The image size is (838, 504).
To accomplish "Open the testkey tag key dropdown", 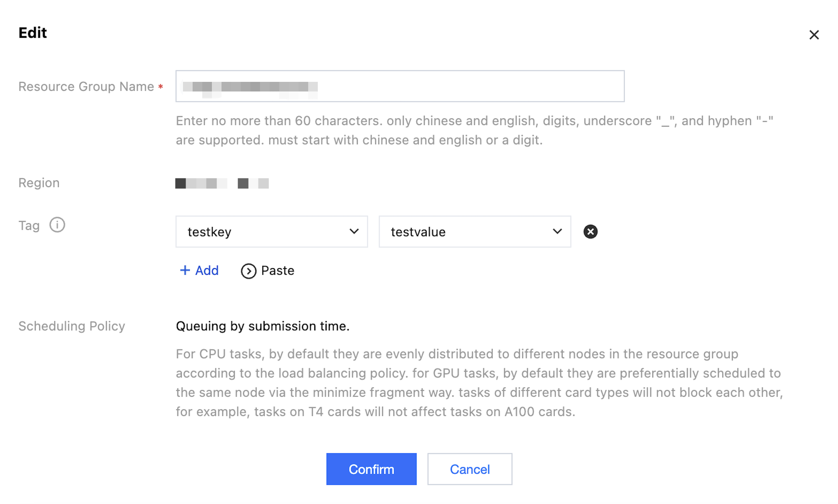I will (271, 231).
